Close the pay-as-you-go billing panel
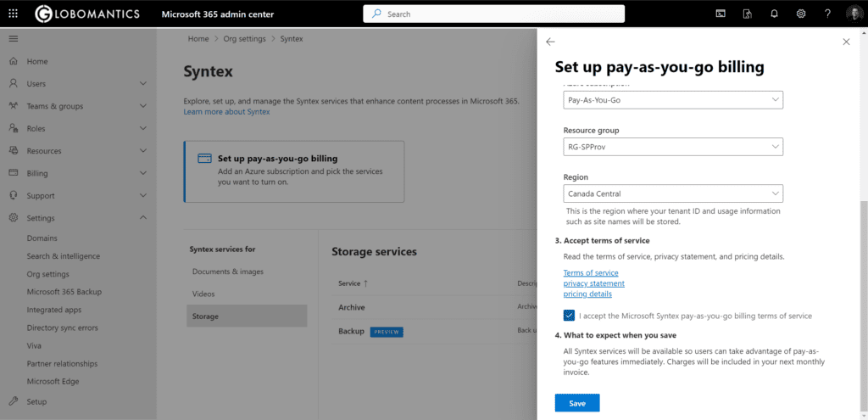Image resolution: width=868 pixels, height=420 pixels. [x=846, y=42]
